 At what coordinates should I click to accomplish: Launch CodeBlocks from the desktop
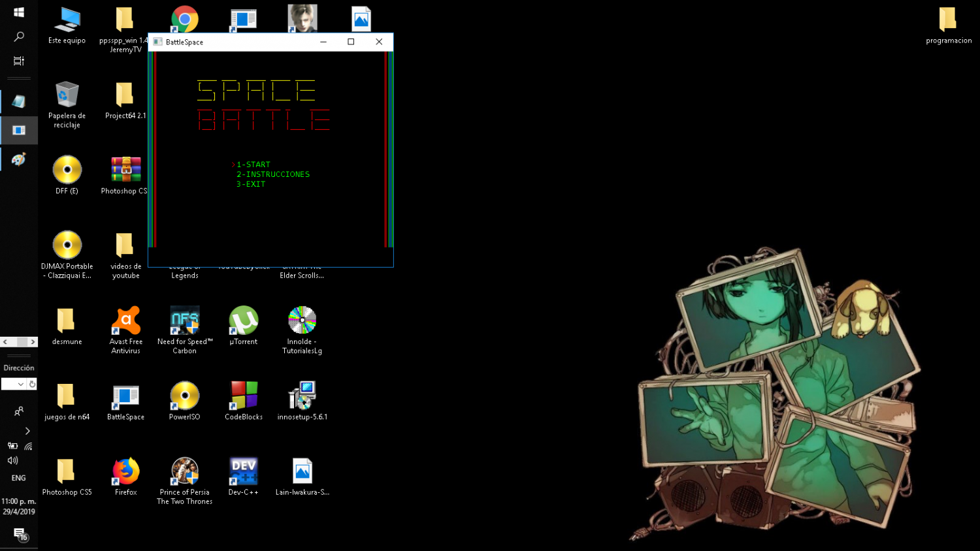[243, 401]
